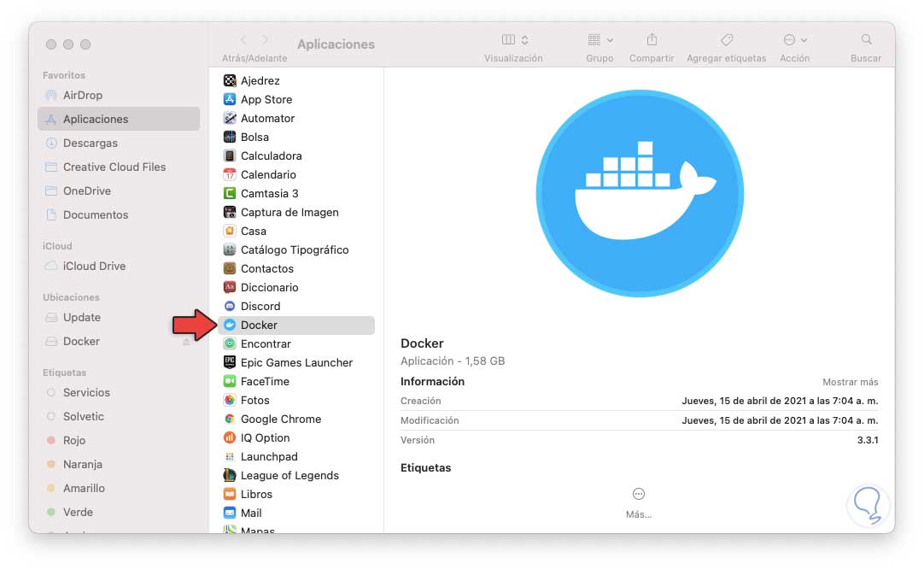Select the Calculadora icon
This screenshot has height=569, width=924.
click(x=230, y=156)
